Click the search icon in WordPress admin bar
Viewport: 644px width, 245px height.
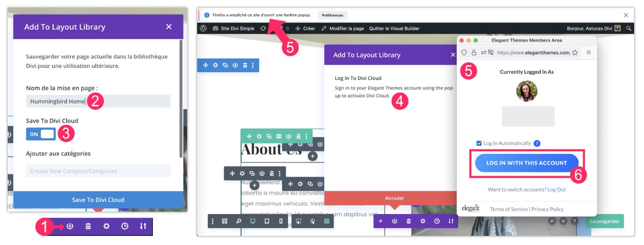(x=629, y=28)
